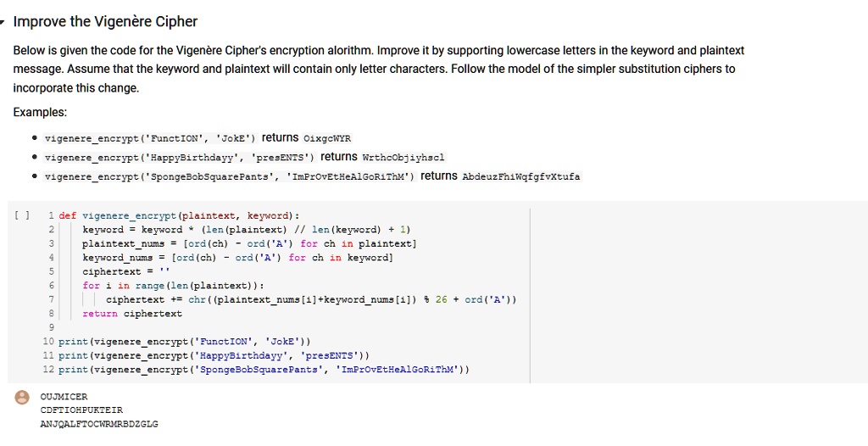Click the CDFTIOHPUKTEIR output line

click(81, 410)
